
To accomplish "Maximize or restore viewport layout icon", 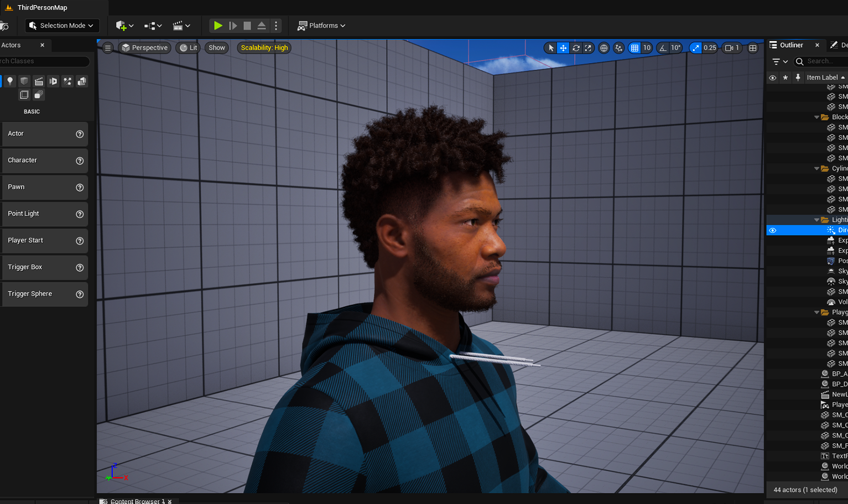I will coord(753,48).
